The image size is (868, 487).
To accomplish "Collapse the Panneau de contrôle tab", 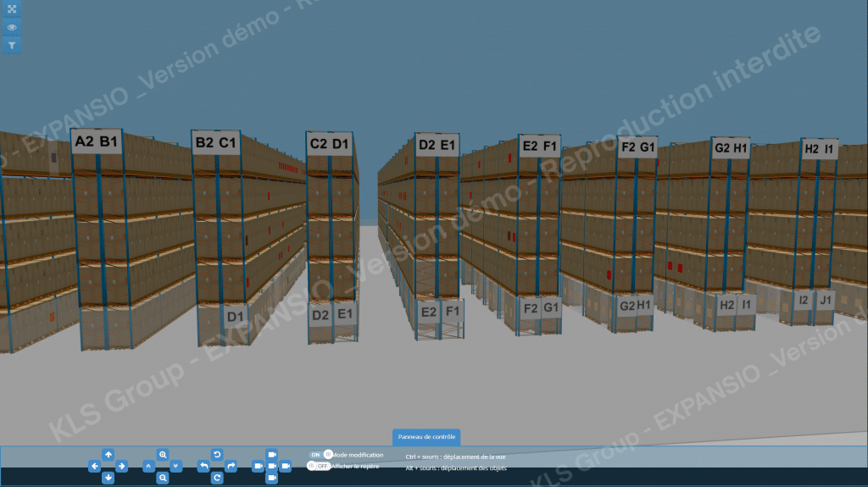I will coord(426,437).
